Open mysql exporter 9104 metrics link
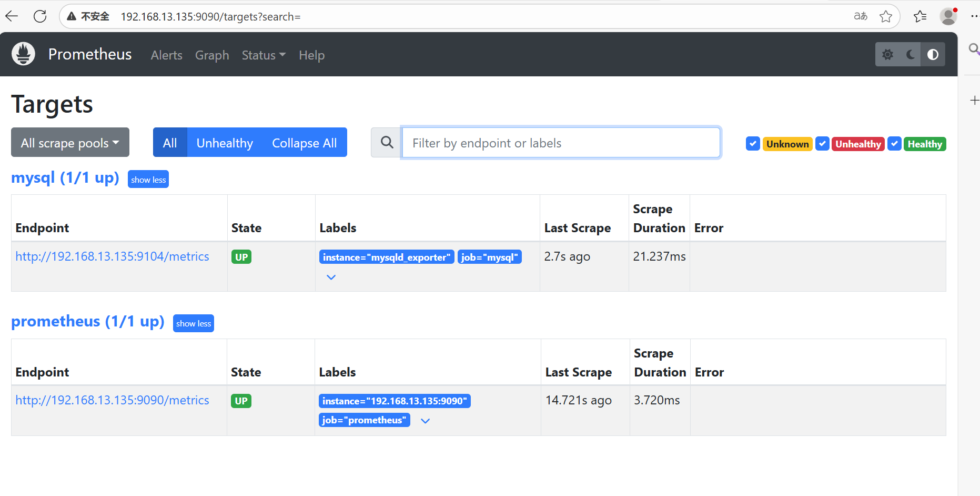980x496 pixels. point(112,256)
